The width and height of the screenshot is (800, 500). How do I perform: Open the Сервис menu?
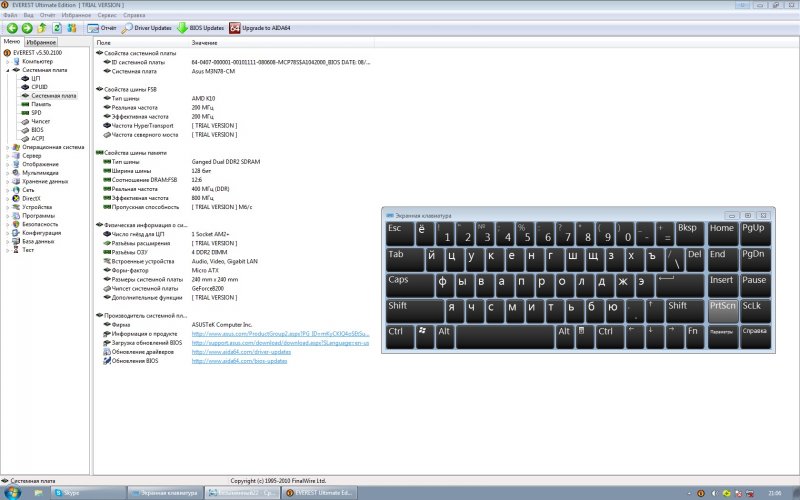[107, 16]
